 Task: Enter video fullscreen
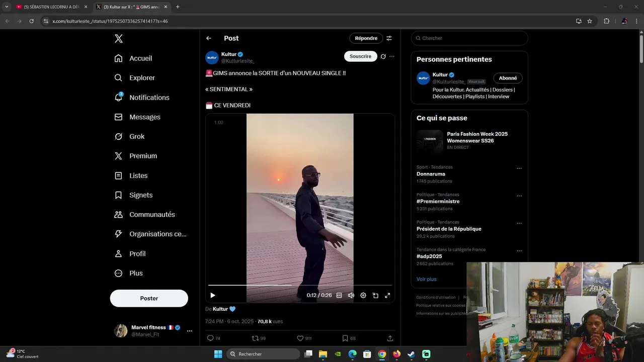click(387, 296)
